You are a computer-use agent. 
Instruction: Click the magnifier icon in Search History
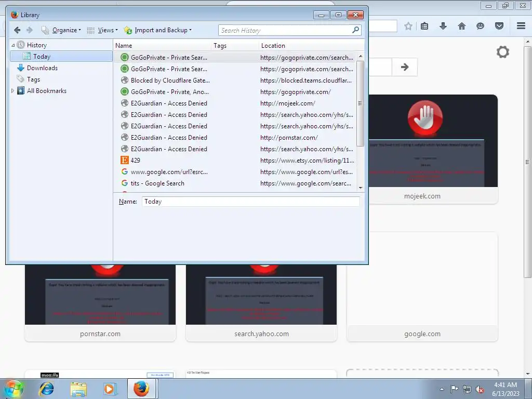tap(355, 30)
